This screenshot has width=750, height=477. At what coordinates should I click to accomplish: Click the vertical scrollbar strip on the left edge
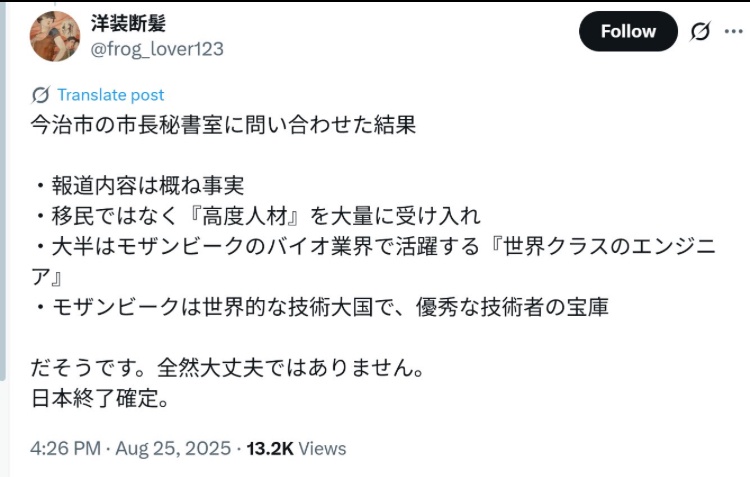tap(3, 191)
